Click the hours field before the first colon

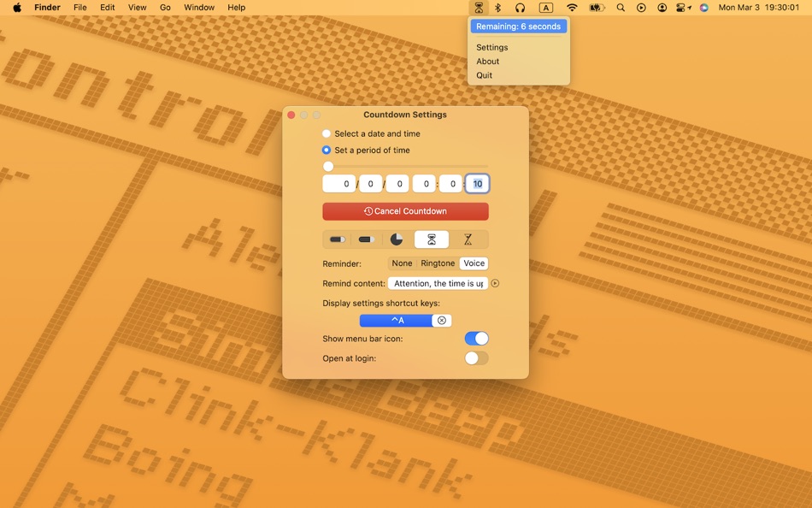(x=424, y=184)
